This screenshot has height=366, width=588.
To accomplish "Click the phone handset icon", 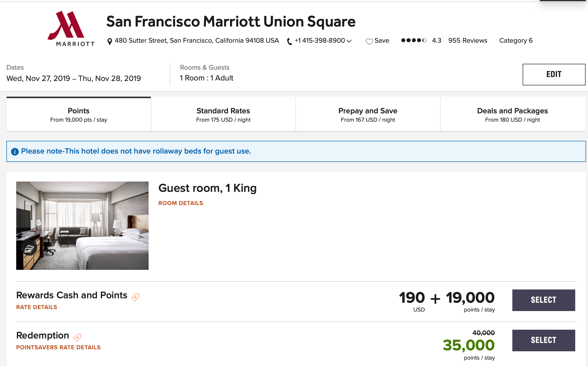I will 290,41.
